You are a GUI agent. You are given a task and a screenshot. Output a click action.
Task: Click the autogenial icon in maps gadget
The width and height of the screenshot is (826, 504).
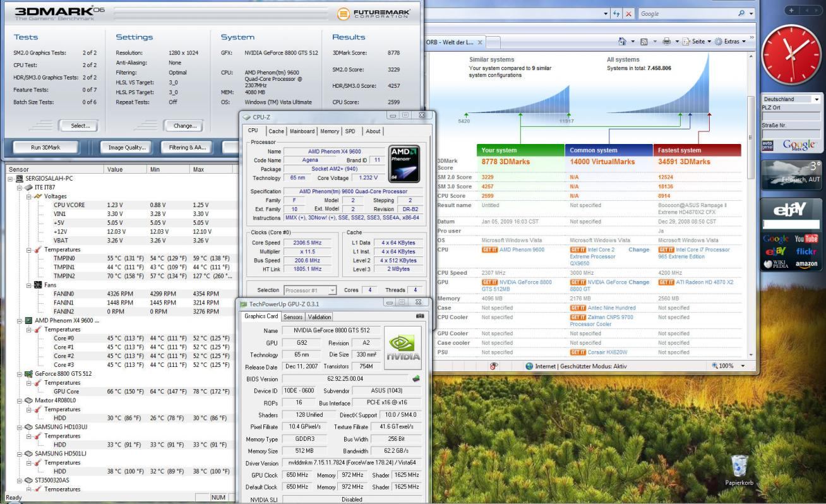click(767, 145)
